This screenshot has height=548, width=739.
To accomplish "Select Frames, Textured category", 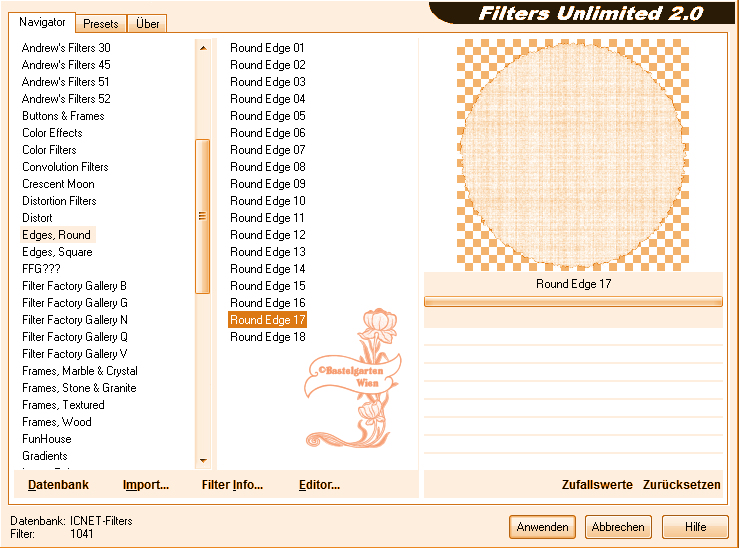I will point(63,405).
